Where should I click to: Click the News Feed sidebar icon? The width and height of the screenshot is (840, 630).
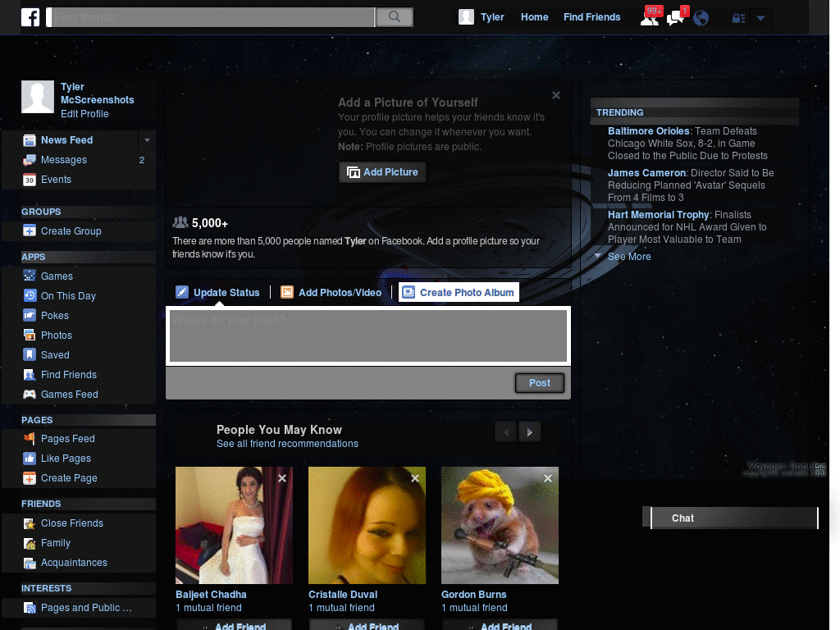point(30,140)
